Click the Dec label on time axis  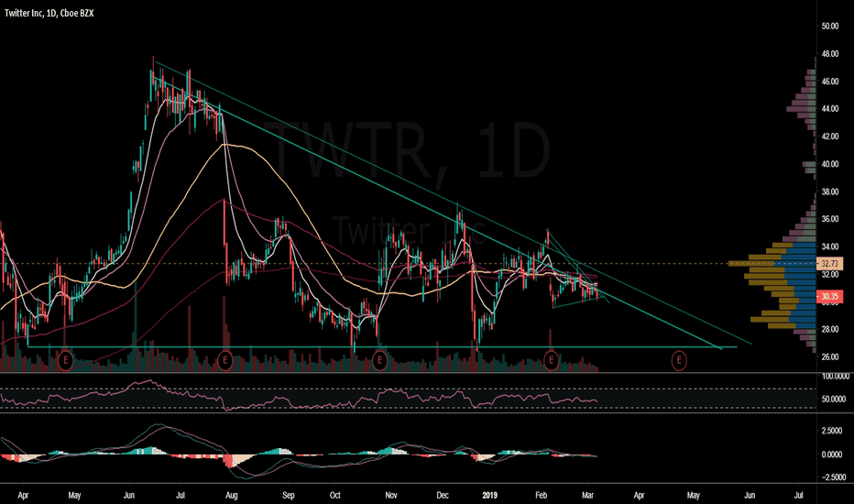coord(443,495)
